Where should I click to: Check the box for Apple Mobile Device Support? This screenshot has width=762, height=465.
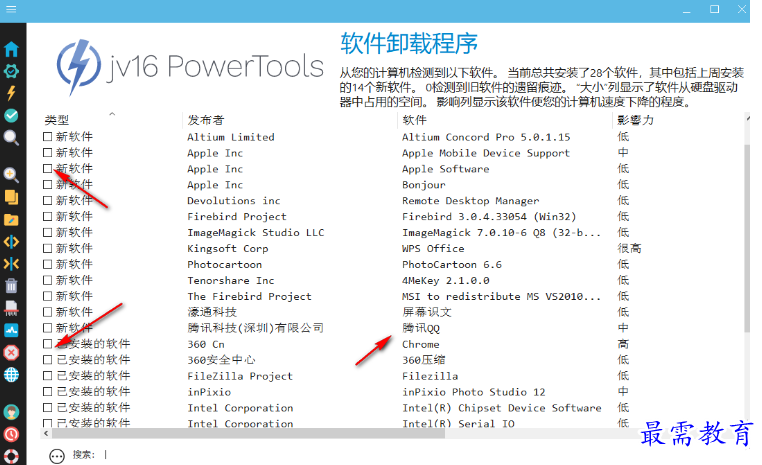click(x=47, y=153)
